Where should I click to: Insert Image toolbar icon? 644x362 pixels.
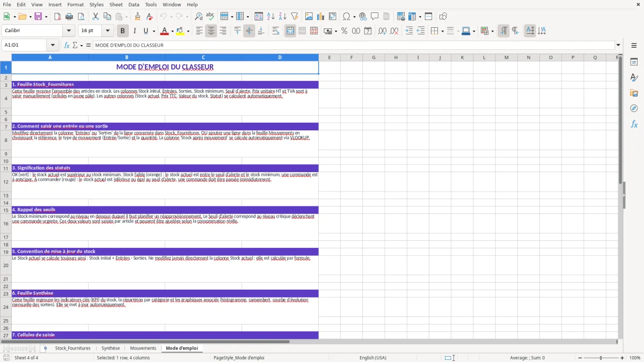309,17
